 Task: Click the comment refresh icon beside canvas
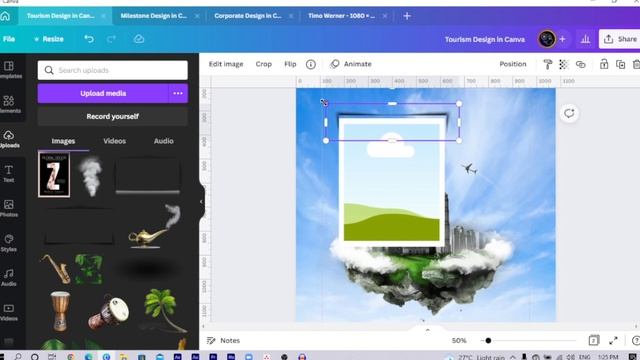[569, 113]
